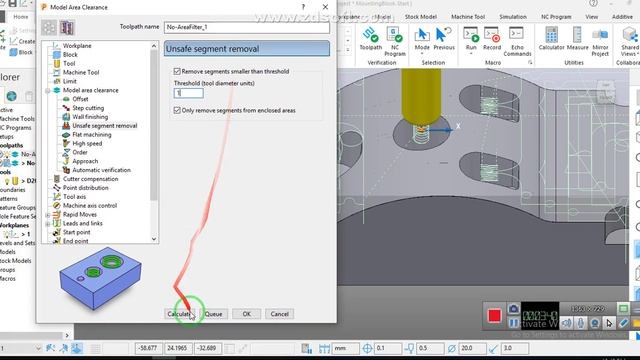Open Flat machining page
640x360 pixels.
pyautogui.click(x=91, y=135)
